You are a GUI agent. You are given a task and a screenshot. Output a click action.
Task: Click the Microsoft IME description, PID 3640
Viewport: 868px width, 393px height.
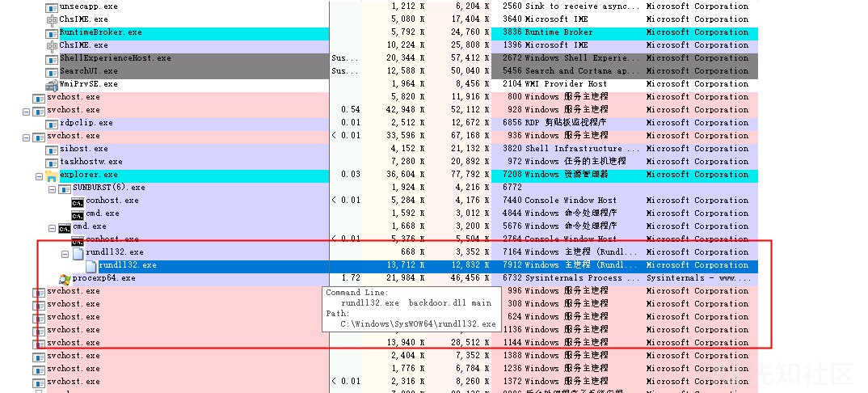(556, 19)
